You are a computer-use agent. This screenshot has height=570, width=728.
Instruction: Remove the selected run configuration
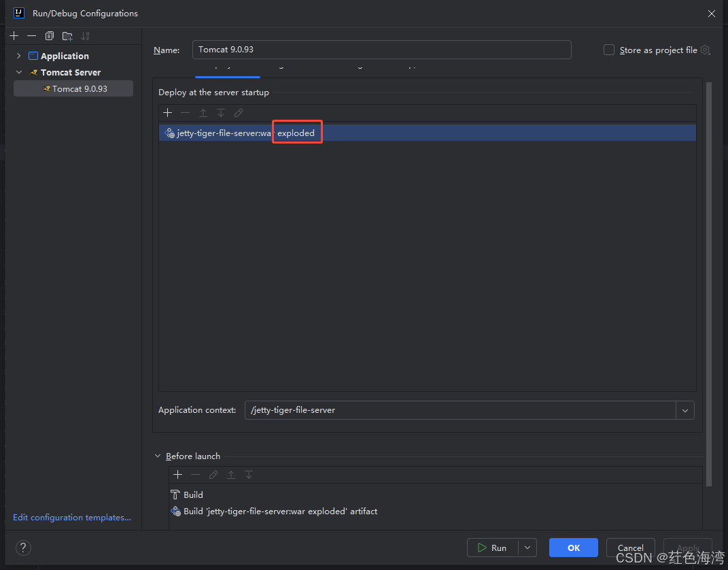31,36
